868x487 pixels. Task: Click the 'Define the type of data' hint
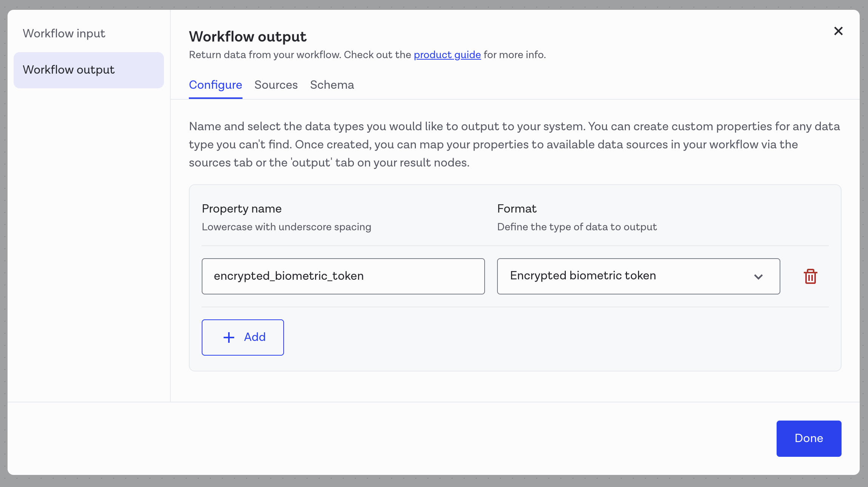point(576,227)
